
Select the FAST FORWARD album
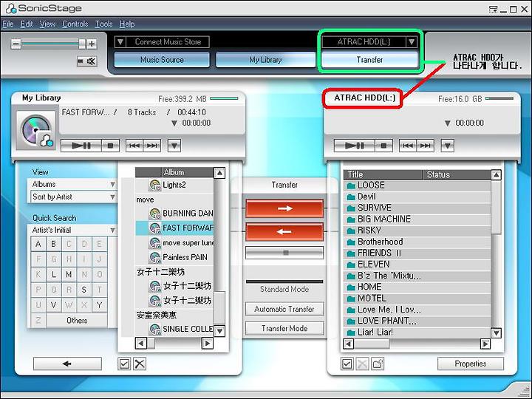pos(174,228)
